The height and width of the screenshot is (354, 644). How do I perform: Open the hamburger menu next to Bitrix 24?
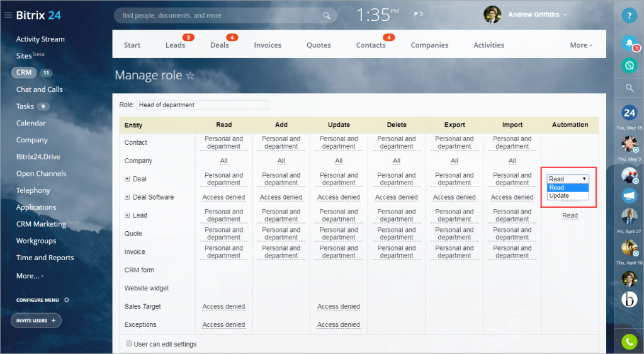pyautogui.click(x=8, y=15)
